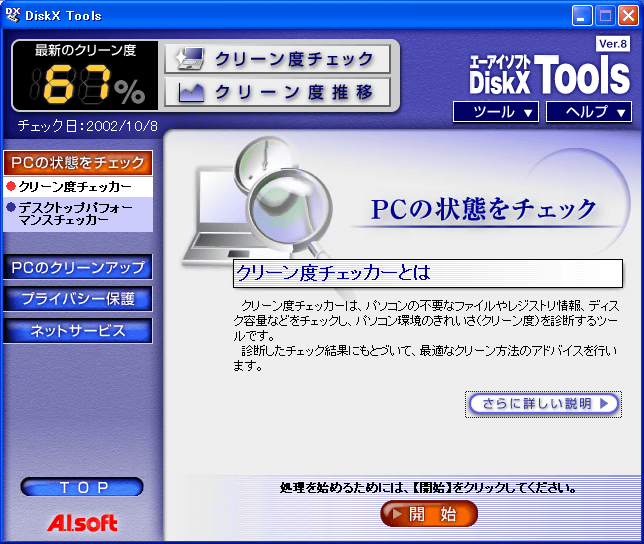Click the AI soft logo
This screenshot has width=644, height=544.
click(82, 523)
